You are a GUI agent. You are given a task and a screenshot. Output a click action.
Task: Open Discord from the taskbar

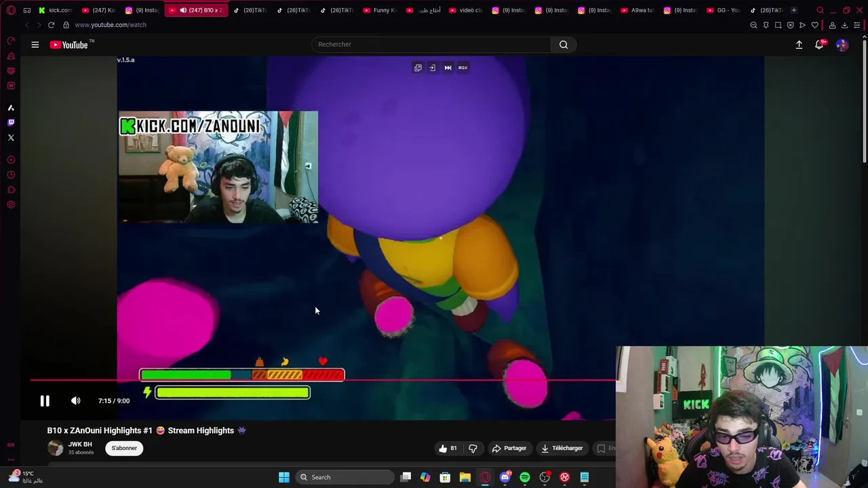505,477
